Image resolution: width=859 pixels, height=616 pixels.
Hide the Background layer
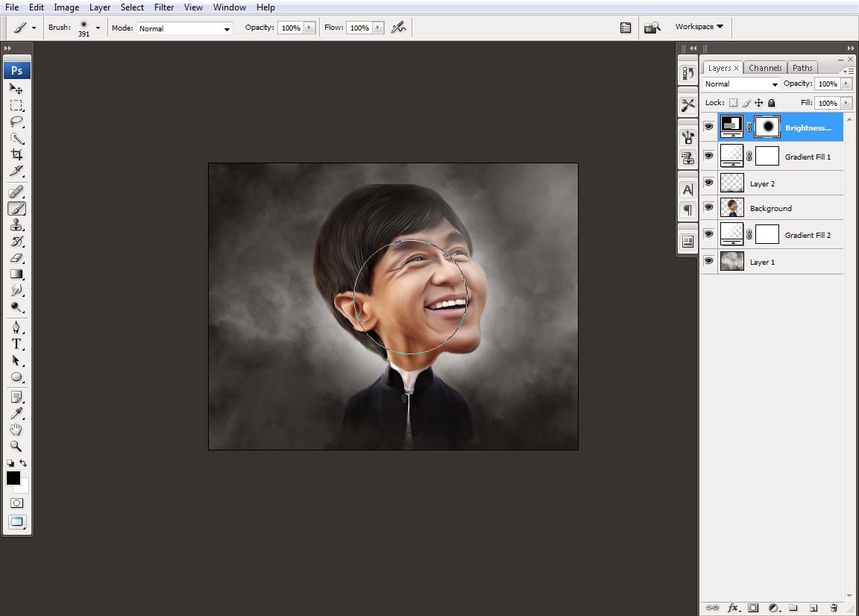pyautogui.click(x=708, y=208)
